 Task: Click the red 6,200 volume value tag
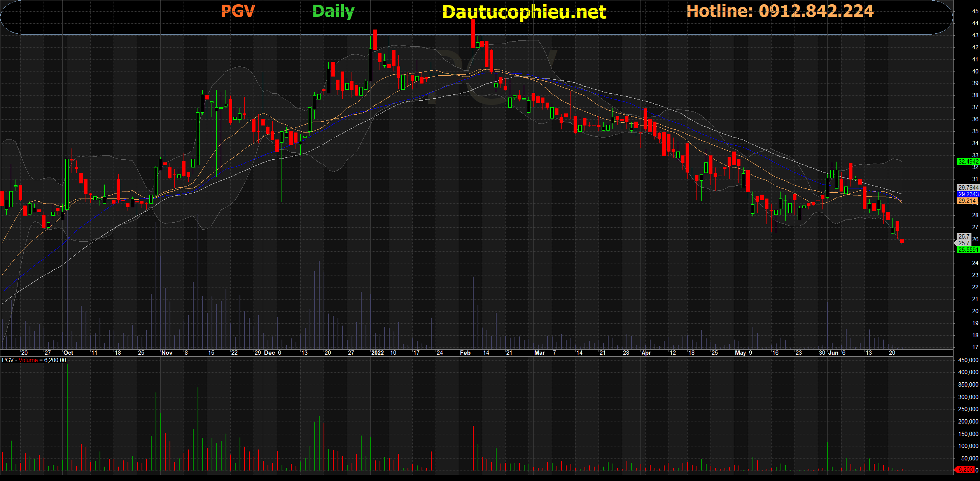coord(965,470)
